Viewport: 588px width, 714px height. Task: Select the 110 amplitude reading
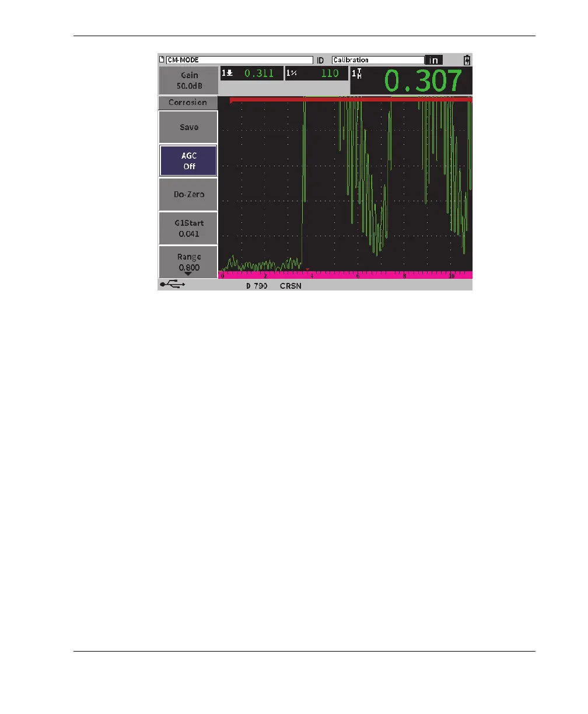point(330,73)
